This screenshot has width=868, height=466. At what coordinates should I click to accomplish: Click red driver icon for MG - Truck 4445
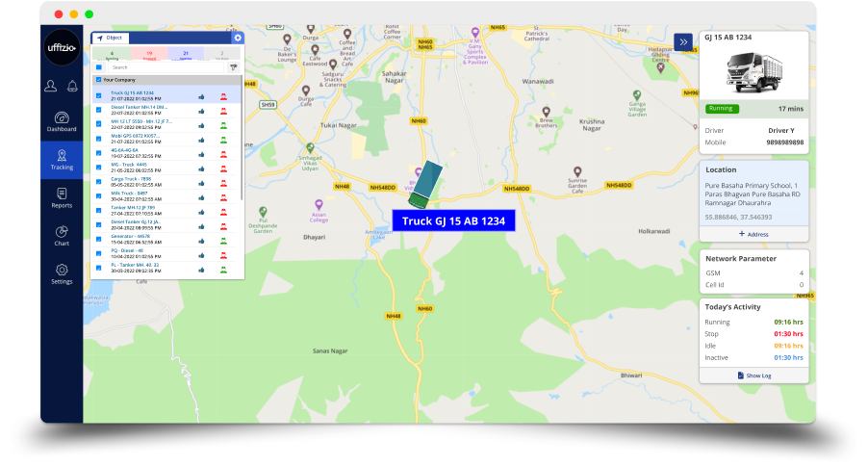point(223,169)
